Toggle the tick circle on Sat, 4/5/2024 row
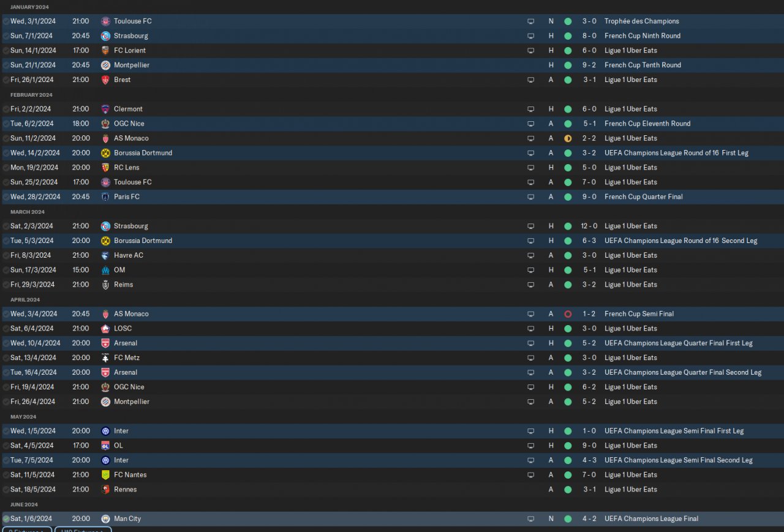 pos(6,446)
